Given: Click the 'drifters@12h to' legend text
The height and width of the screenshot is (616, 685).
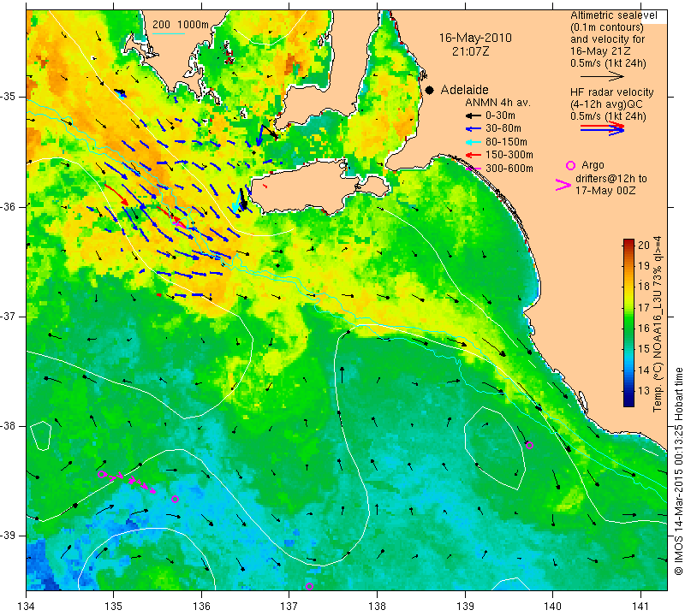Looking at the screenshot, I should point(611,179).
